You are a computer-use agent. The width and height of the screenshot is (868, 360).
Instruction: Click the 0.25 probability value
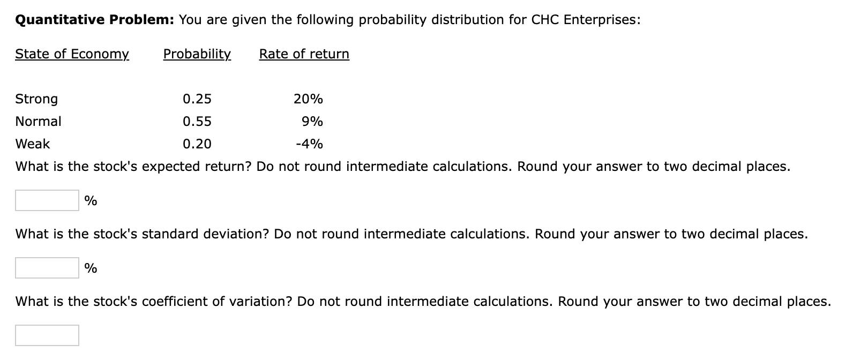[197, 99]
